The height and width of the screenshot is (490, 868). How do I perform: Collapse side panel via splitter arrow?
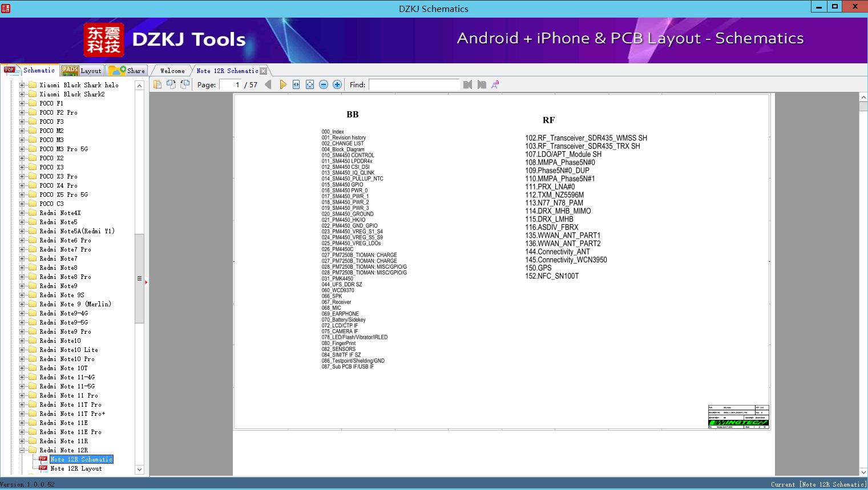tap(146, 282)
